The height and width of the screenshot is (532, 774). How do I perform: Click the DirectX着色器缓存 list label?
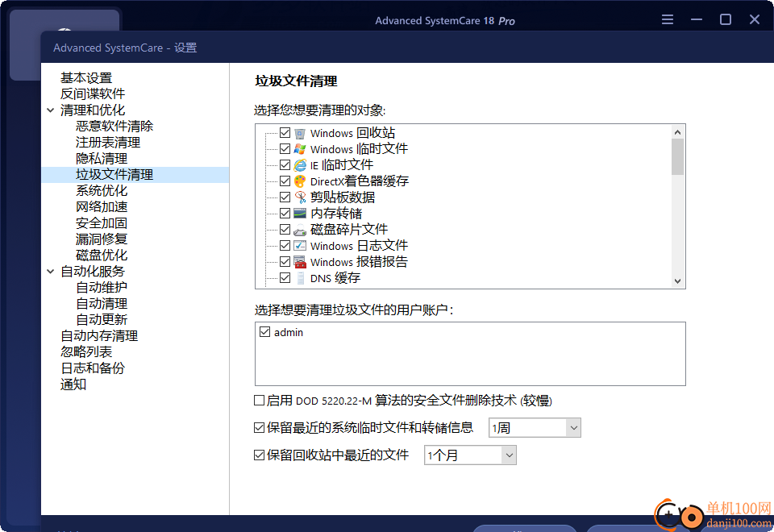click(360, 181)
